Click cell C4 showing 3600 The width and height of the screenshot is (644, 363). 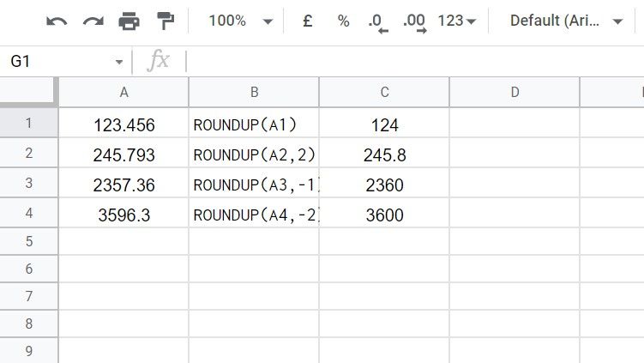[384, 215]
